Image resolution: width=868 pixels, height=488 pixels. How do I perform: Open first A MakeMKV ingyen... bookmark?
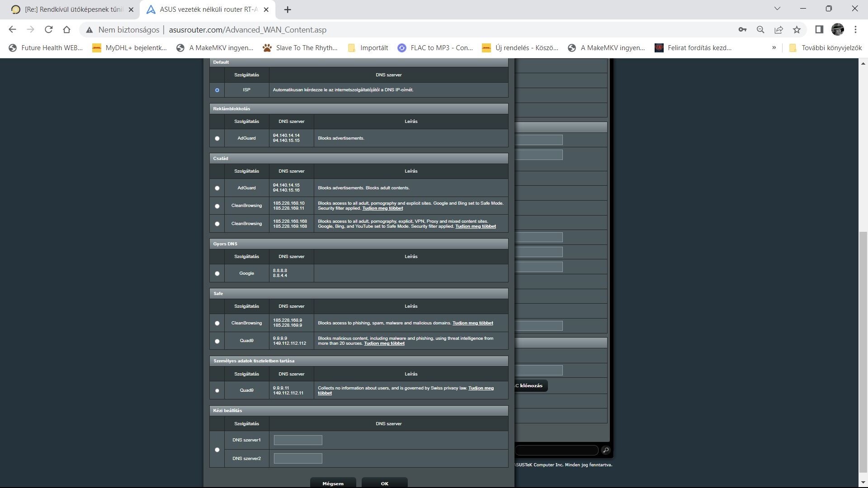(x=215, y=48)
